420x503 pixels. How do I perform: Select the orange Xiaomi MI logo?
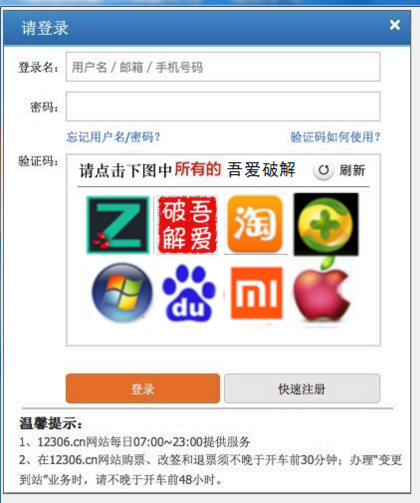256,293
